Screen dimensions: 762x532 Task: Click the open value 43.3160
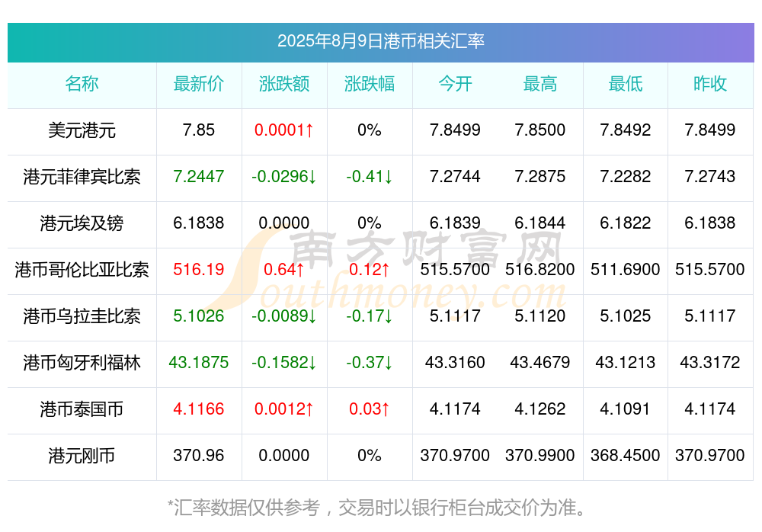click(455, 362)
